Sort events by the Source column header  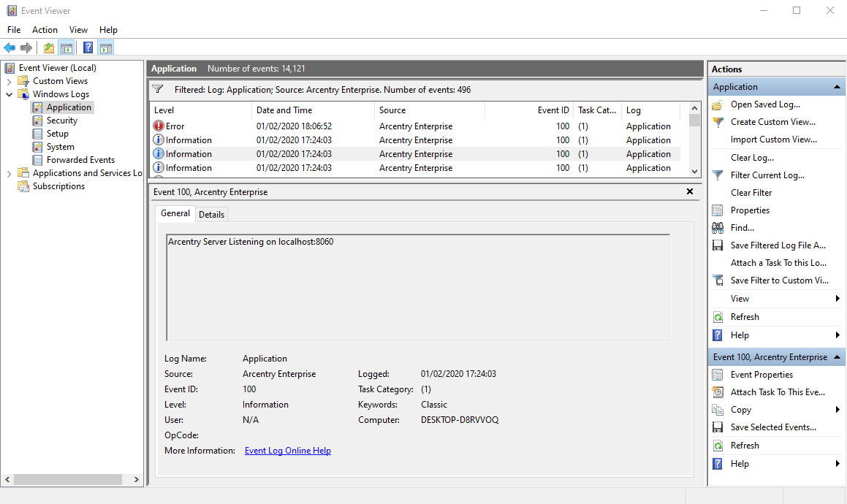coord(430,110)
